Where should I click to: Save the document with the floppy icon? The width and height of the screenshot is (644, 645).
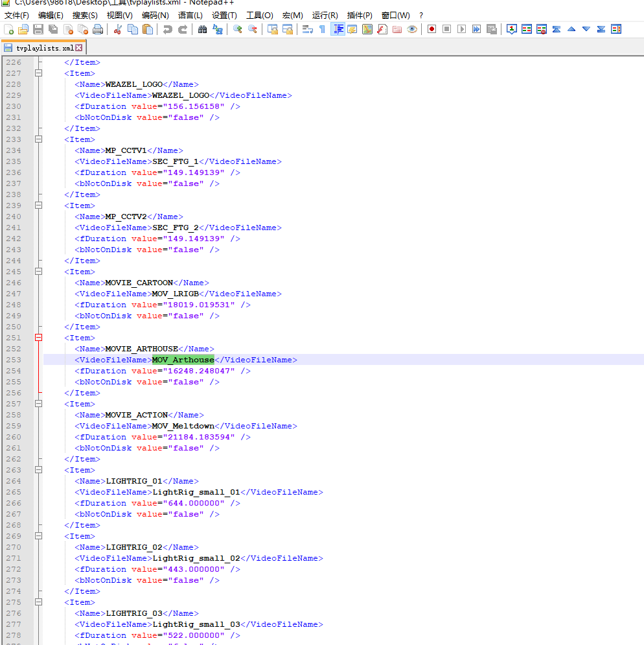tap(38, 29)
